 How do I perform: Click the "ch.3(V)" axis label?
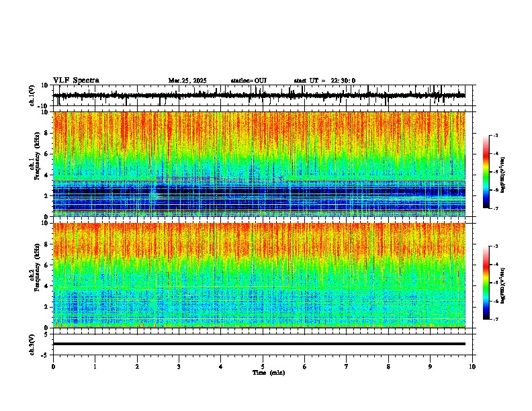(32, 345)
